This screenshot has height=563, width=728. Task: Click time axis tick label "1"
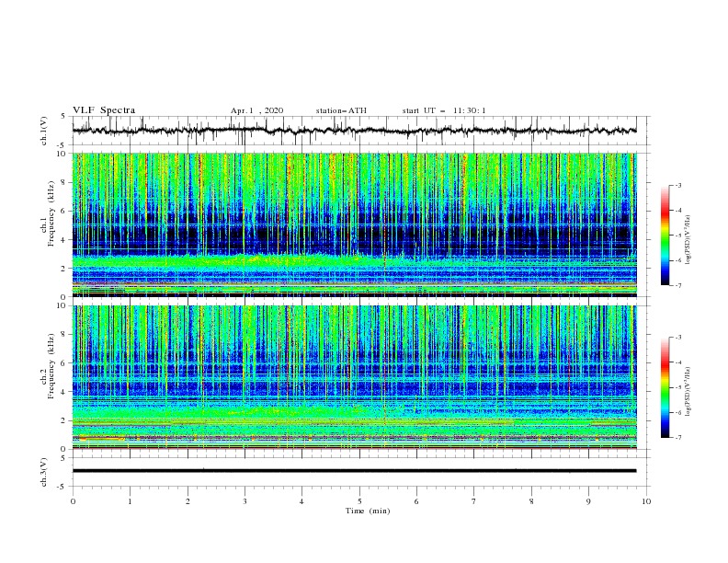click(130, 501)
